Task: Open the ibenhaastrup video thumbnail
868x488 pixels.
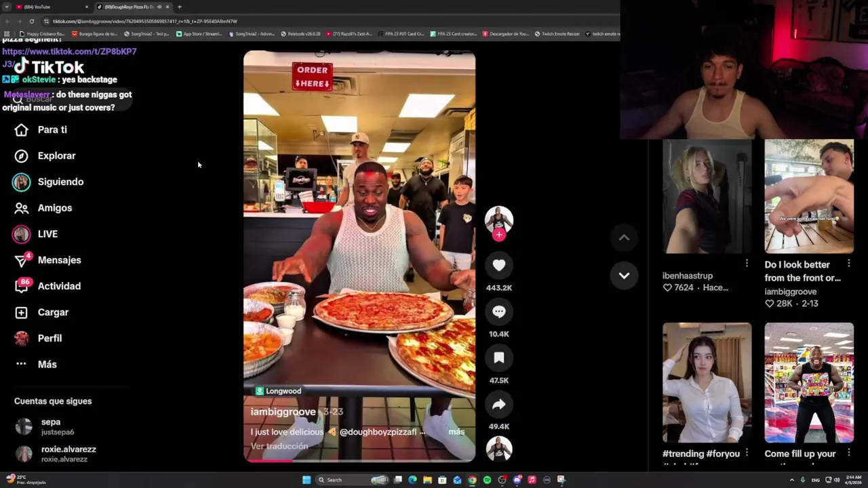Action: [x=707, y=197]
